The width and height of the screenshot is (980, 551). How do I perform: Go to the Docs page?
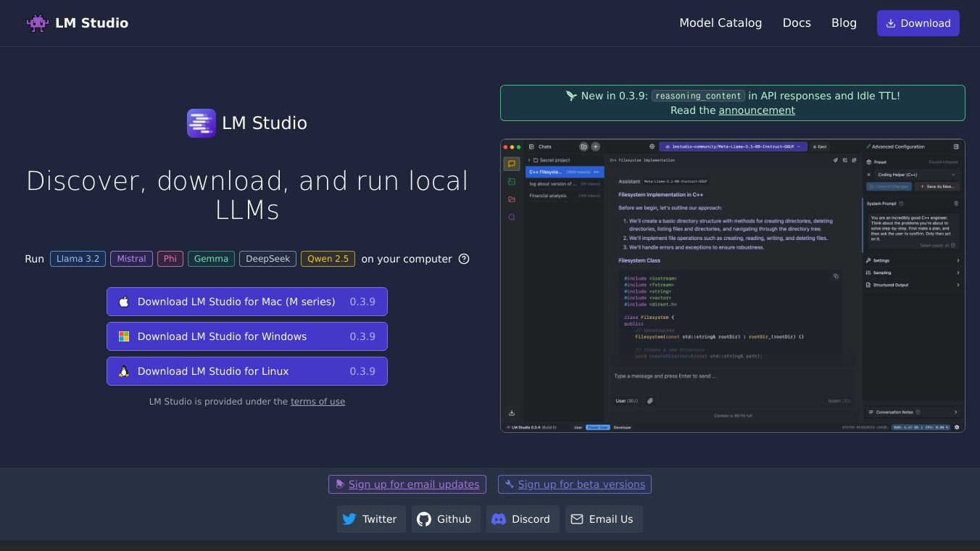[796, 23]
